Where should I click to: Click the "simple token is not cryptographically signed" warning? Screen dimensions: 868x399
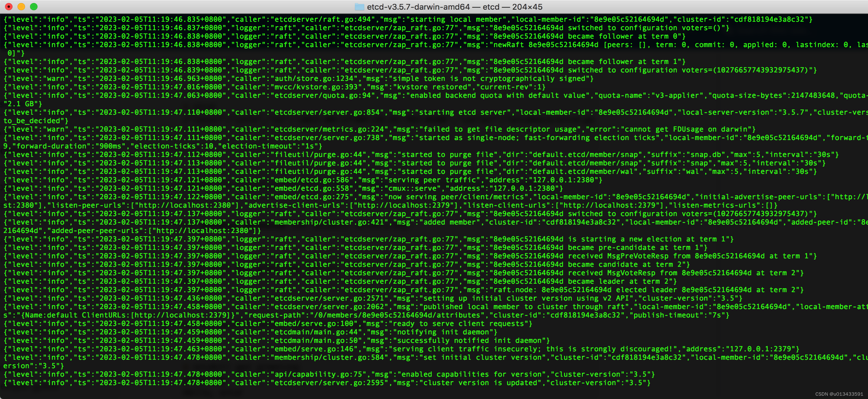click(x=489, y=78)
